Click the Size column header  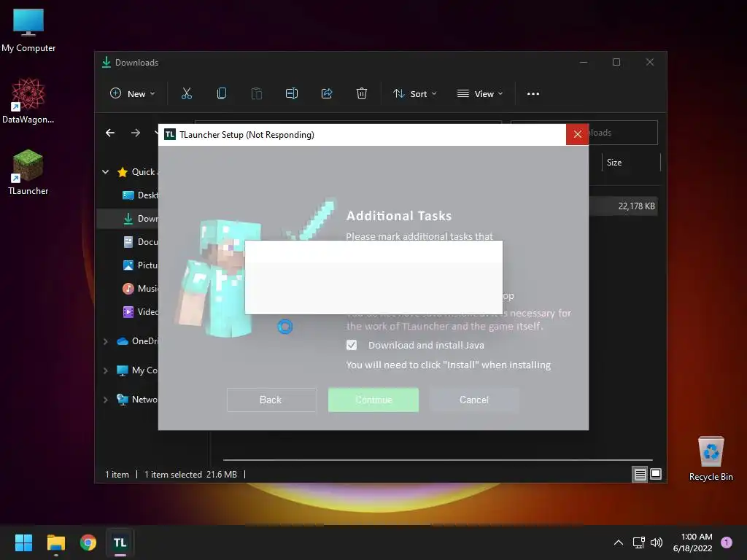pyautogui.click(x=631, y=163)
